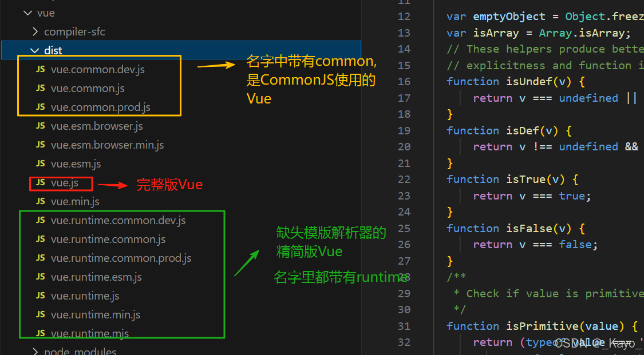Click JS icon of vue.runtime.mjs

click(40, 333)
